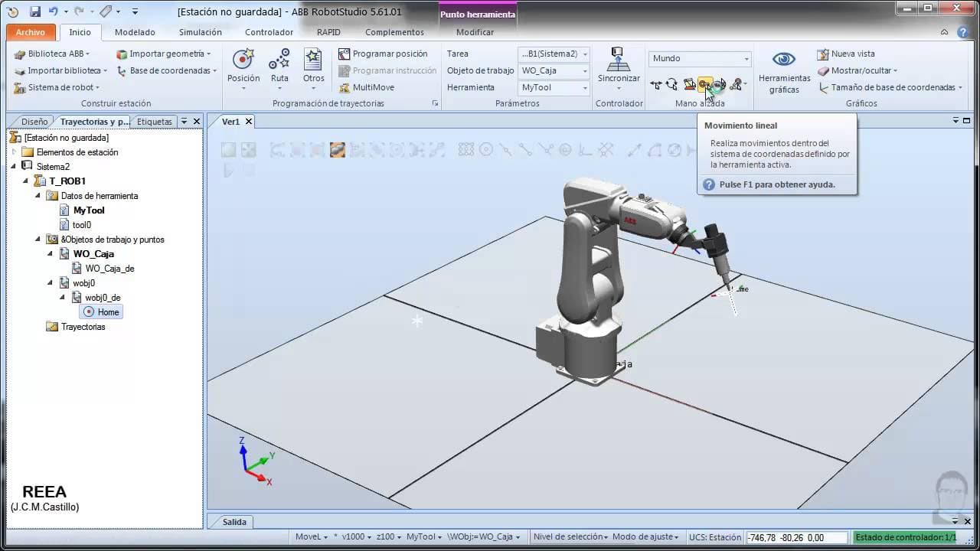Toggle snap to center in the view toolbar
The image size is (980, 551).
(x=485, y=150)
